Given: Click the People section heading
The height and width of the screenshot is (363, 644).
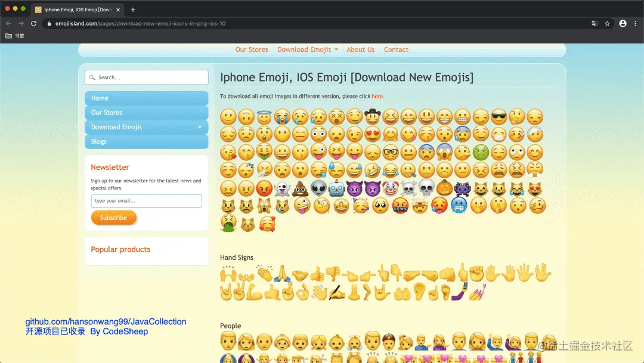Looking at the screenshot, I should (x=230, y=325).
